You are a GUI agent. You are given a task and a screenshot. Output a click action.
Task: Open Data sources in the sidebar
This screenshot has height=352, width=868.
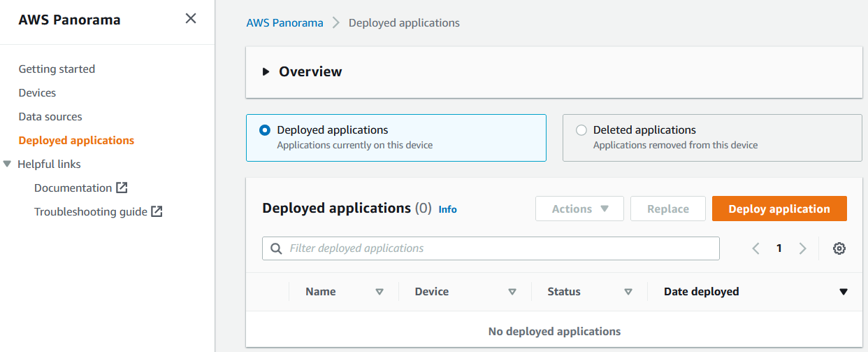tap(50, 116)
